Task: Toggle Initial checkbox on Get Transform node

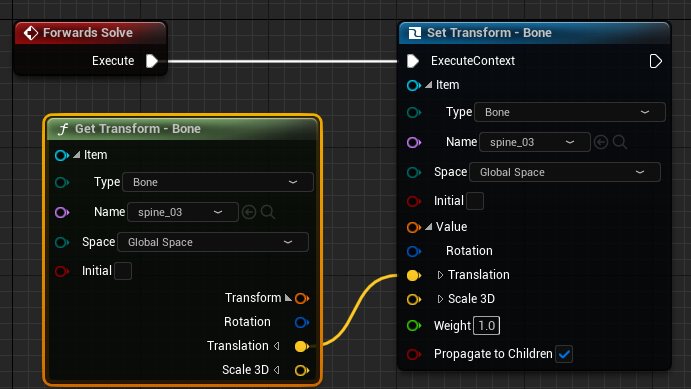Action: point(123,270)
